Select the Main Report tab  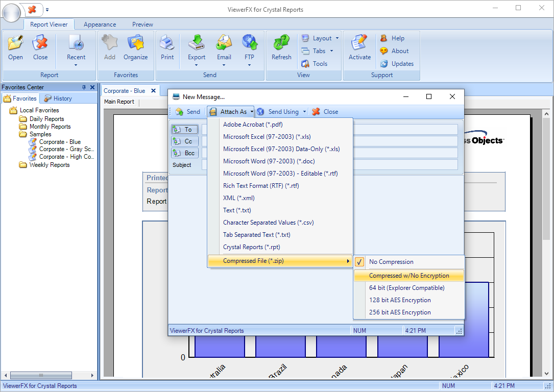119,102
